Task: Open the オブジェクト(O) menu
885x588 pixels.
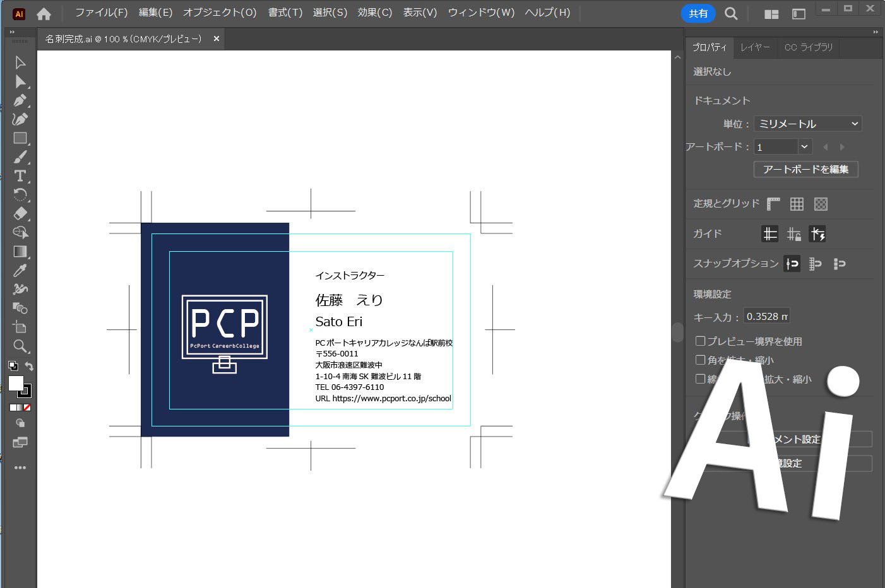Action: tap(220, 13)
